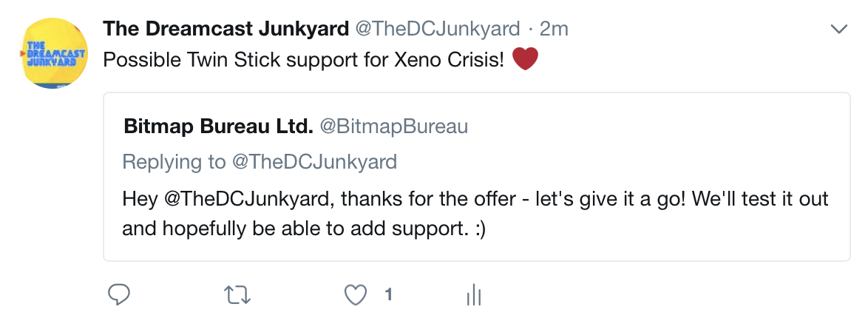Screen dimensions: 868x321
Task: Click the 'Possible Twin Stick support' tweet text
Action: click(244, 59)
